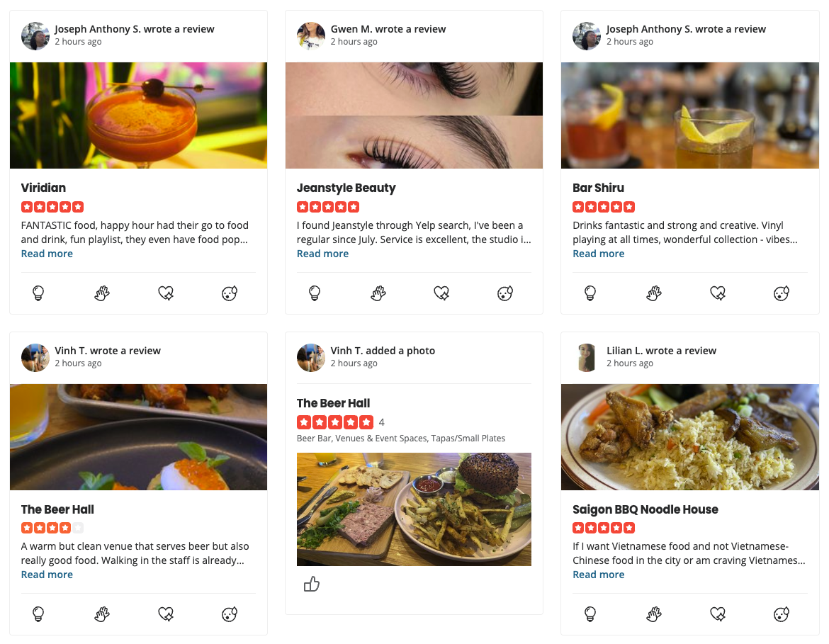Send Thanks reaction on Gwen's Jeanstyle Beauty review
Viewport: 829px width, 644px height.
pos(378,293)
